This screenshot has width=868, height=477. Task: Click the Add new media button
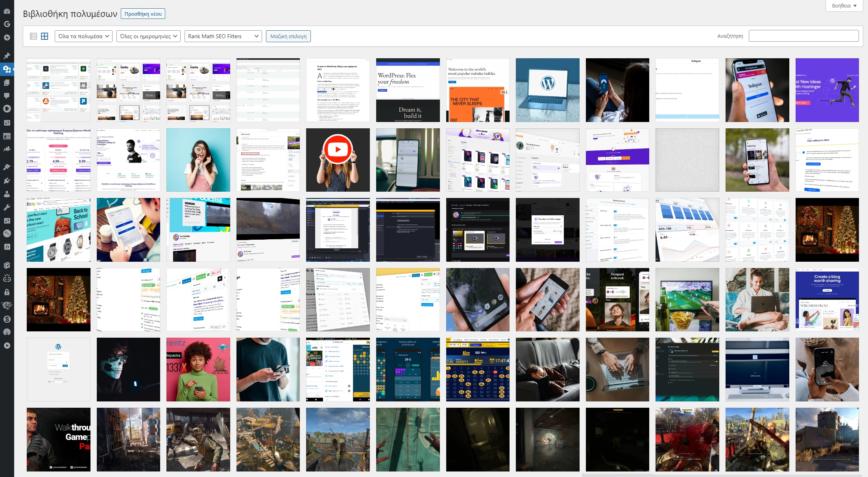point(143,14)
